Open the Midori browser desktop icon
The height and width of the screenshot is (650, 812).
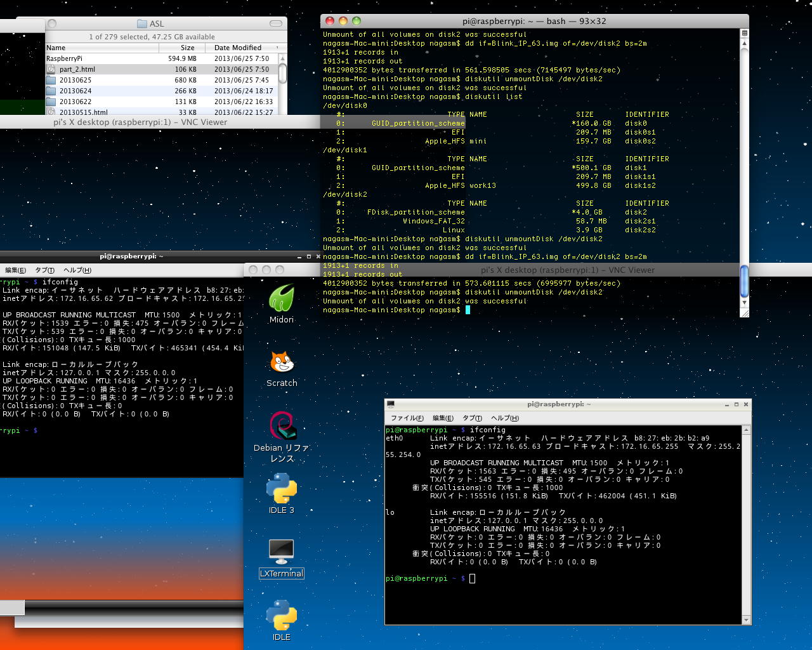[x=281, y=298]
